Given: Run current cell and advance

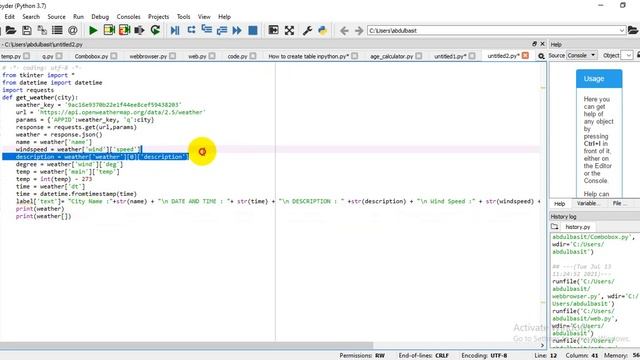Looking at the screenshot, I should (124, 31).
